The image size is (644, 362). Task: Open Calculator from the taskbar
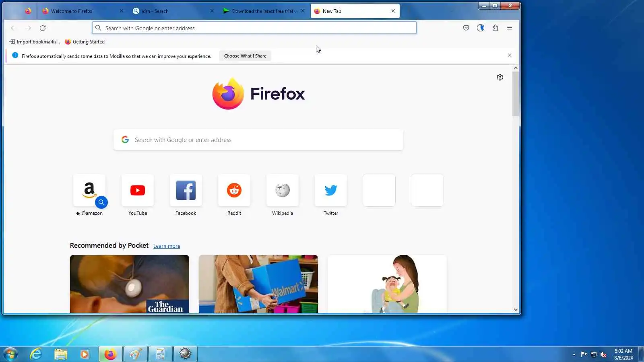point(160,354)
